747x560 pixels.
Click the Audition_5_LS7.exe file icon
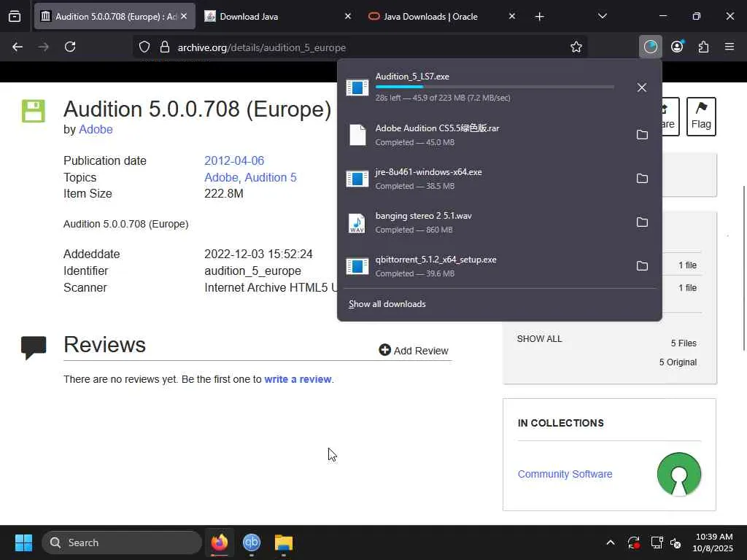(357, 87)
